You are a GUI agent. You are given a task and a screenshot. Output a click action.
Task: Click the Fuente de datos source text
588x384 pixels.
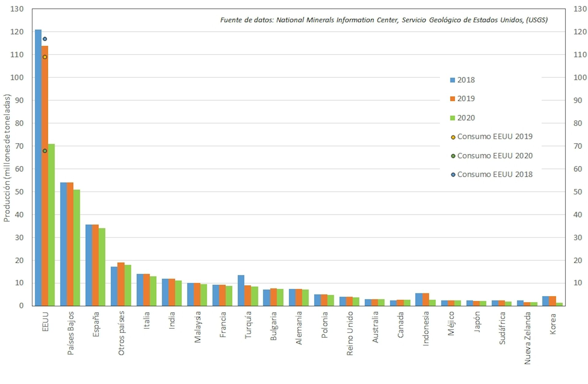(x=384, y=20)
